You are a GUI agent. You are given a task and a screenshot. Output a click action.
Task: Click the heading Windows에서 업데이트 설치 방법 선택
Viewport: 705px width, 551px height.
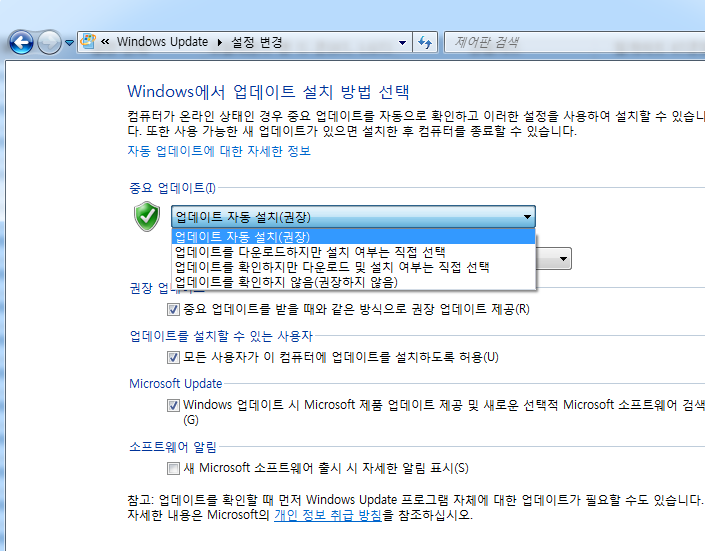[x=268, y=92]
